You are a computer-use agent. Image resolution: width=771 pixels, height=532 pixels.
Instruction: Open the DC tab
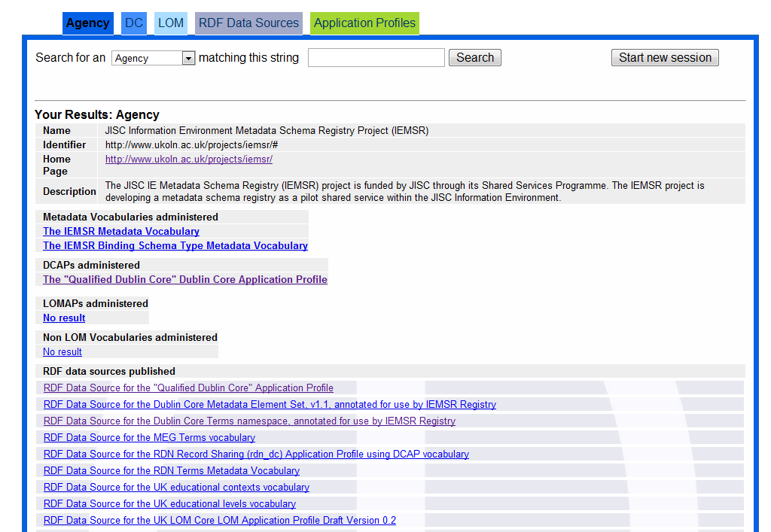click(134, 23)
